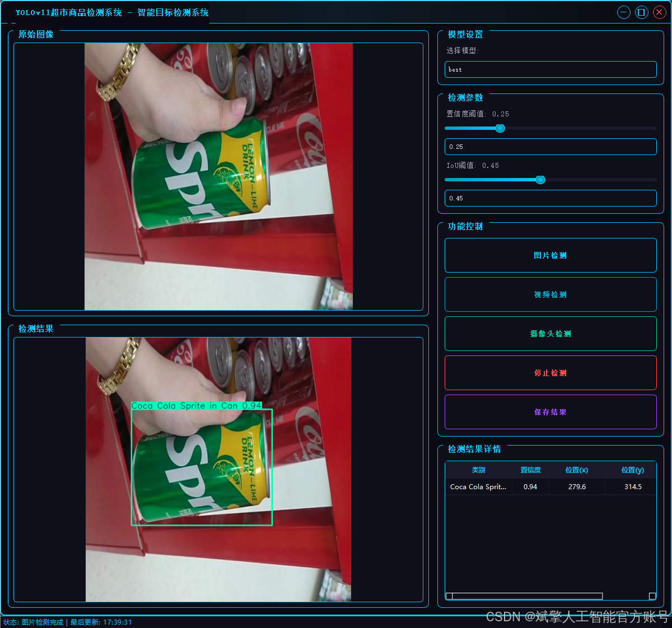Select the 279.6 position cell

[x=577, y=487]
